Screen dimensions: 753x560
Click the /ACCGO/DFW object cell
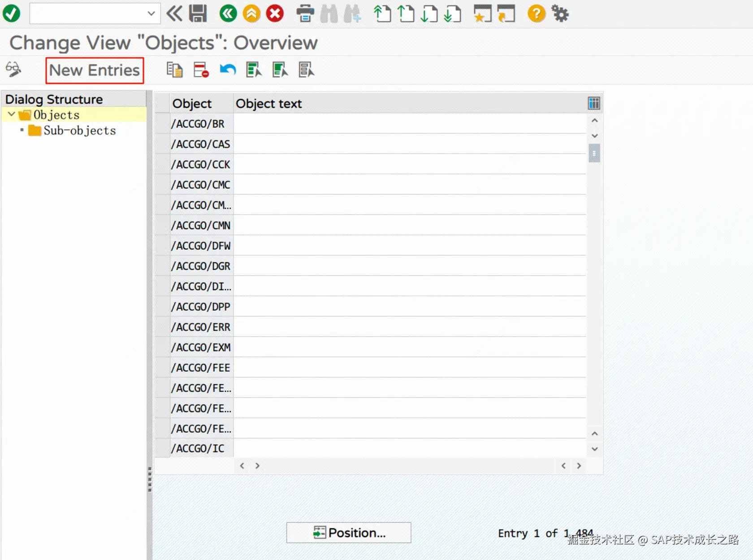202,246
